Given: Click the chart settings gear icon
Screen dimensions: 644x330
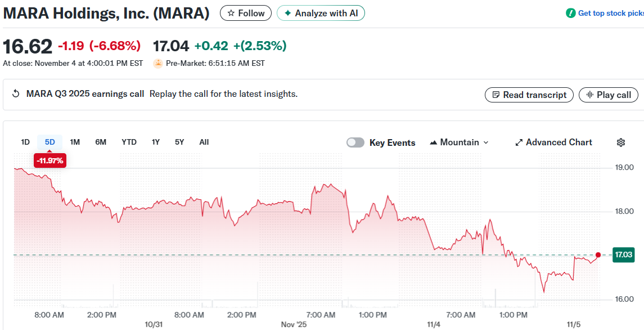Looking at the screenshot, I should 621,142.
